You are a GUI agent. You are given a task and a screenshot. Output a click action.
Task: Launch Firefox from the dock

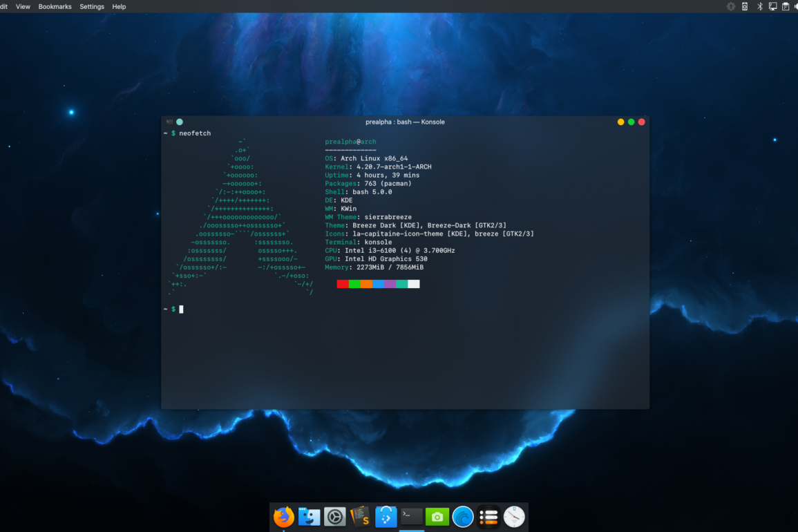(283, 517)
